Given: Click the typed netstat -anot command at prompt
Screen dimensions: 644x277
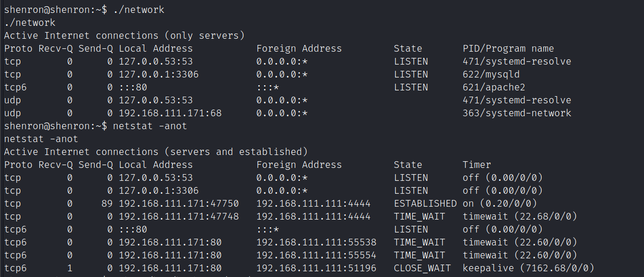Looking at the screenshot, I should (x=150, y=126).
